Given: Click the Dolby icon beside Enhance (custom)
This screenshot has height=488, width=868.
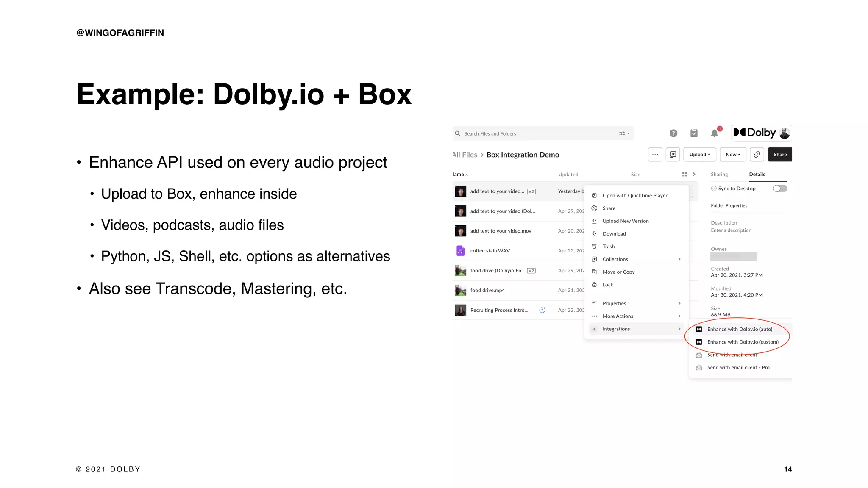Looking at the screenshot, I should point(699,342).
